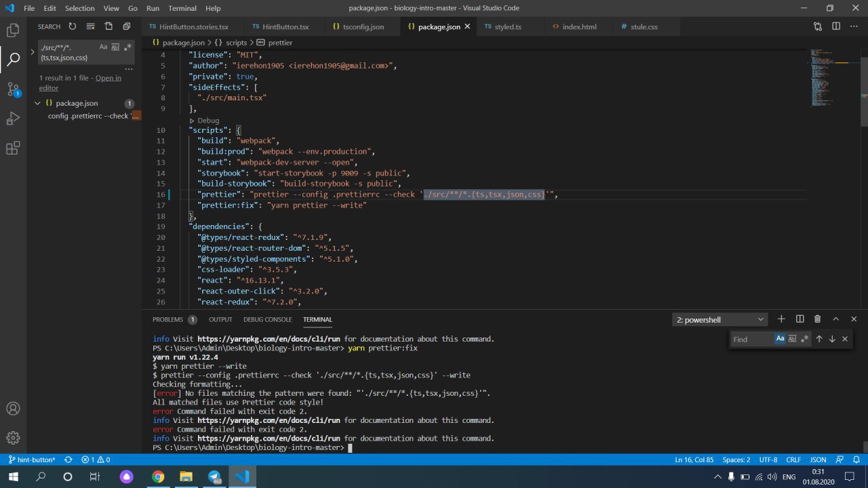Click the Debug codelens above scripts
The image size is (868, 488).
(x=208, y=120)
